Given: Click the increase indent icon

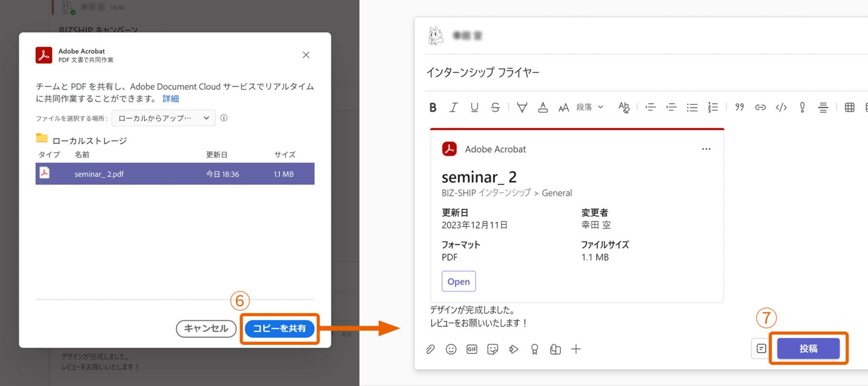Looking at the screenshot, I should click(x=671, y=107).
